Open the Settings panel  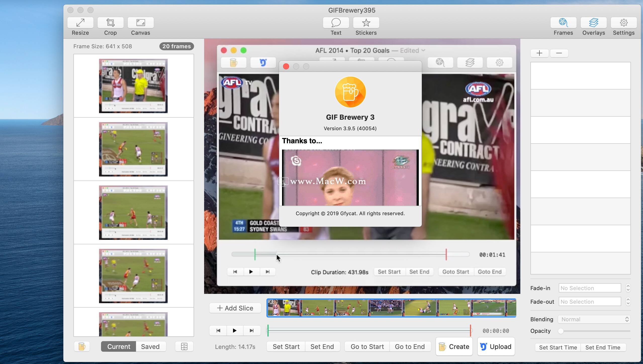[x=624, y=23]
